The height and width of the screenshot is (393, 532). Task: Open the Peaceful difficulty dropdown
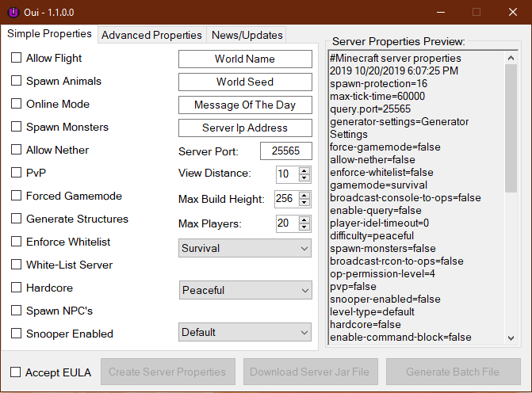coord(245,290)
